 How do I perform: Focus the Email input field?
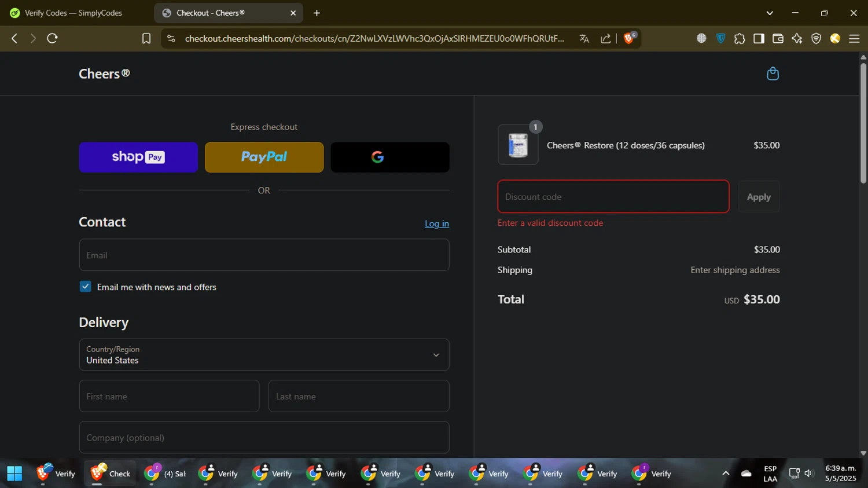(264, 255)
